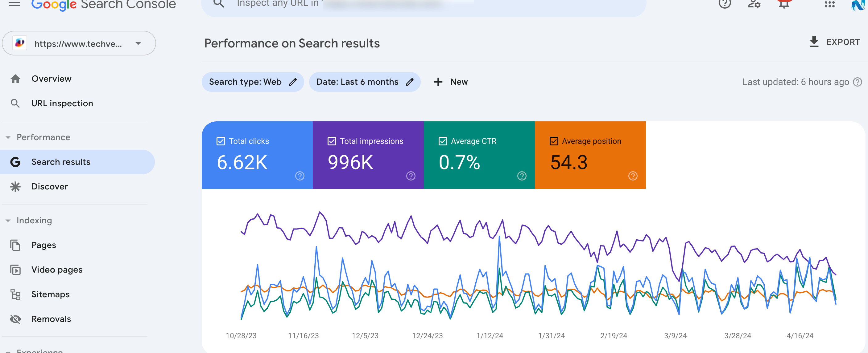This screenshot has width=868, height=353.
Task: Collapse the Indexing section arrow
Action: 8,221
